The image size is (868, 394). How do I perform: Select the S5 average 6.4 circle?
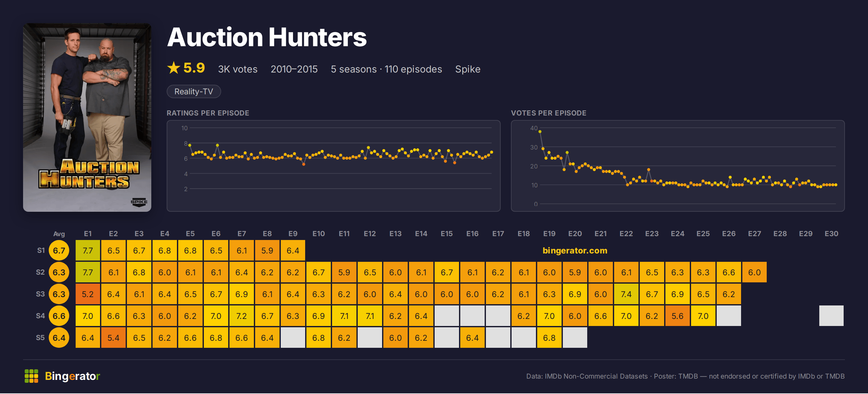[x=59, y=338]
